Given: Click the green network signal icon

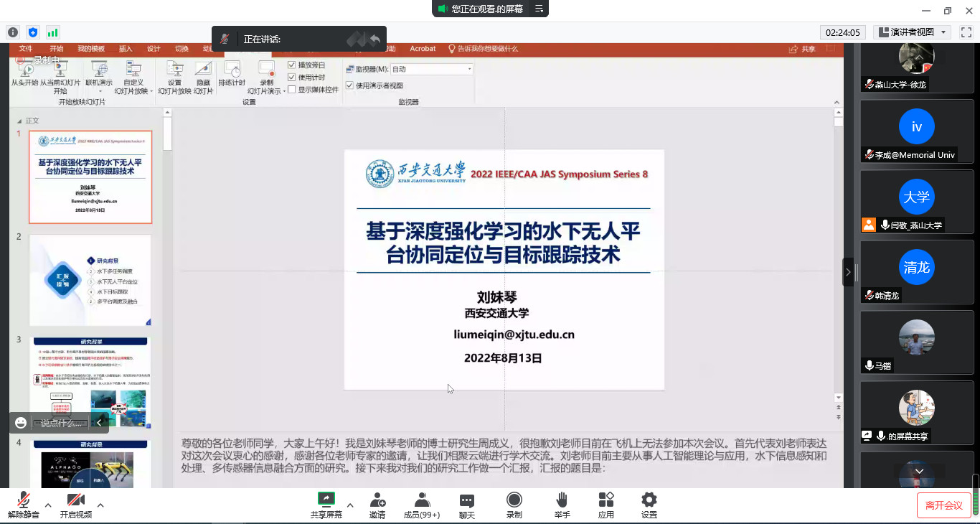Looking at the screenshot, I should coord(52,32).
